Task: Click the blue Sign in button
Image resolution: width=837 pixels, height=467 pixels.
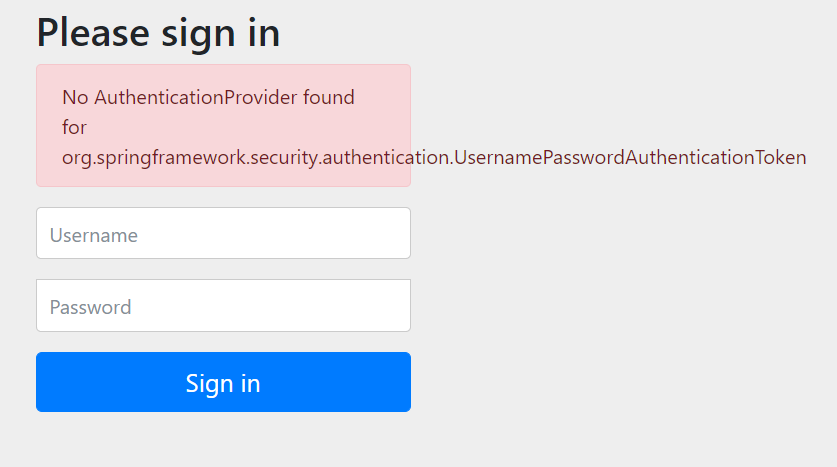Action: click(223, 382)
